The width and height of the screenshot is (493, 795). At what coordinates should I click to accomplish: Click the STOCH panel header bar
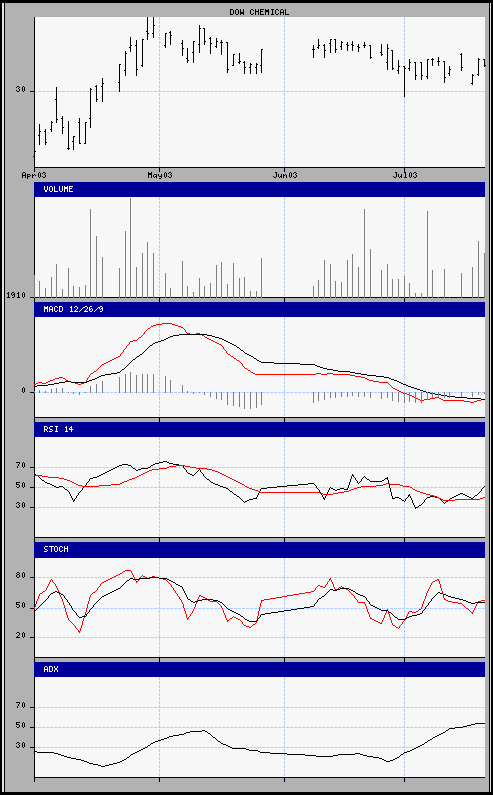point(260,549)
